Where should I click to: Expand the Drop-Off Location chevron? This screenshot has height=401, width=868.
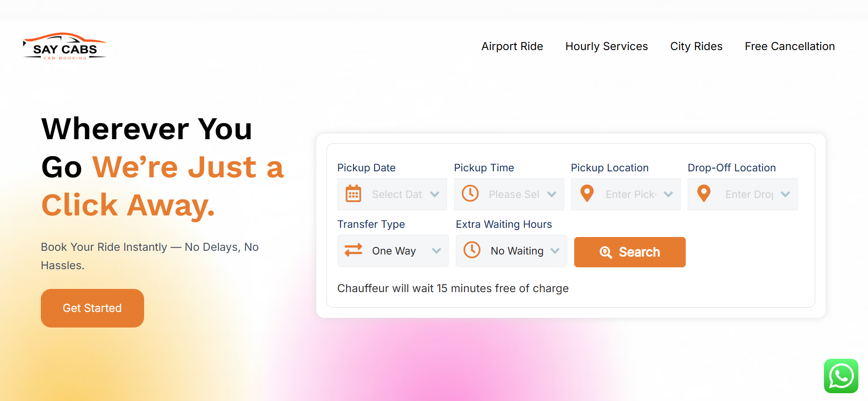[785, 194]
